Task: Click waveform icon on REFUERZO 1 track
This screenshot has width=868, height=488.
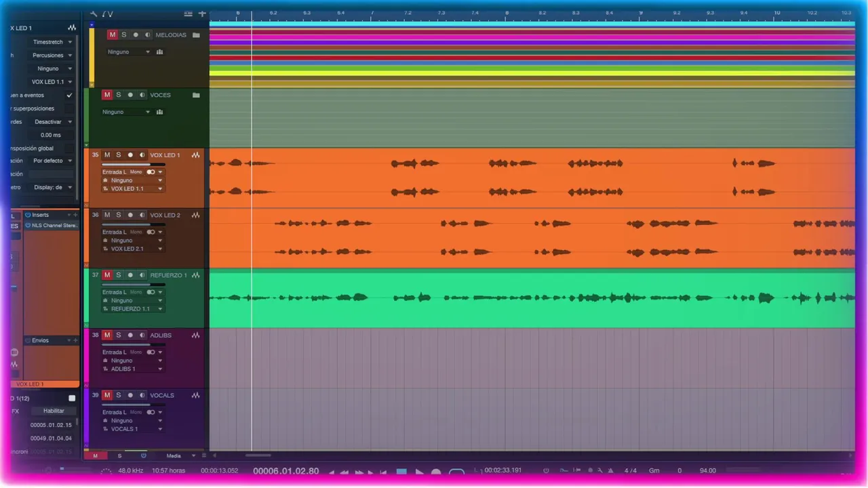Action: tap(196, 275)
